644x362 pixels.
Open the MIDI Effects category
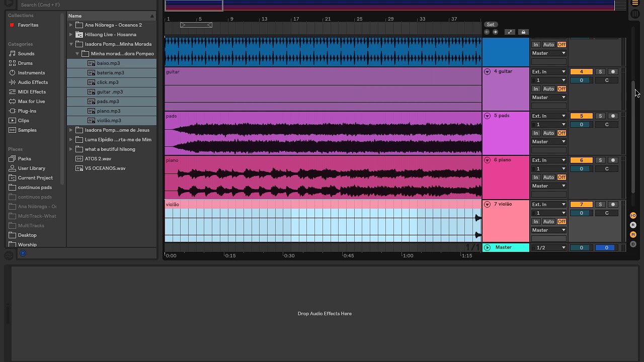32,92
